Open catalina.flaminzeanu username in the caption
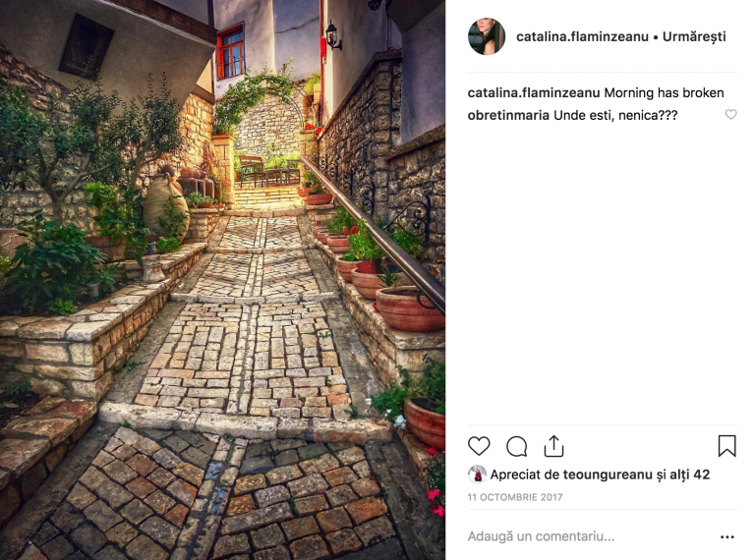This screenshot has height=560, width=755. click(x=534, y=93)
